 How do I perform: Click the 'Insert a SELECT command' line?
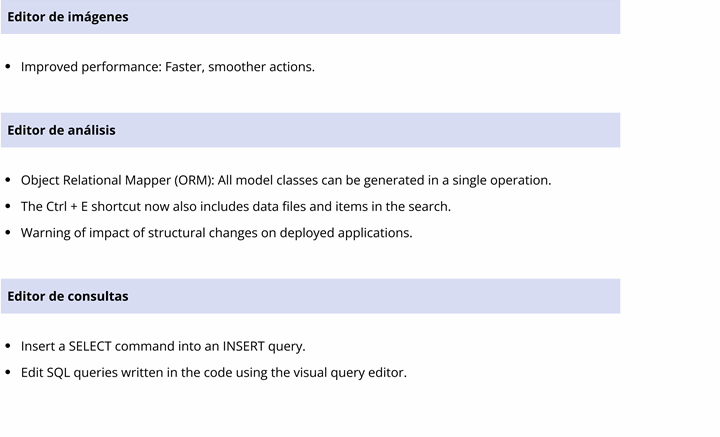pos(163,346)
